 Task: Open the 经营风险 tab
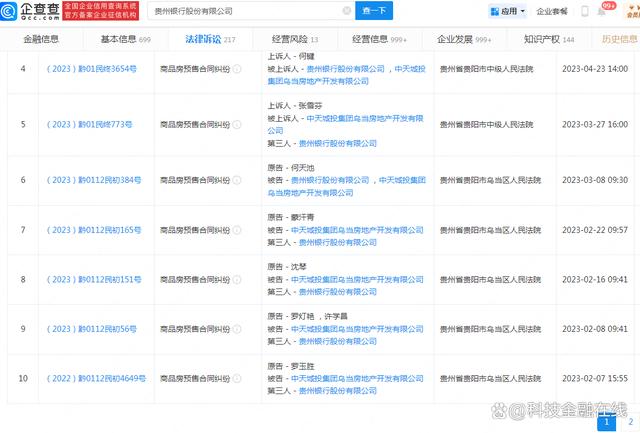[295, 39]
